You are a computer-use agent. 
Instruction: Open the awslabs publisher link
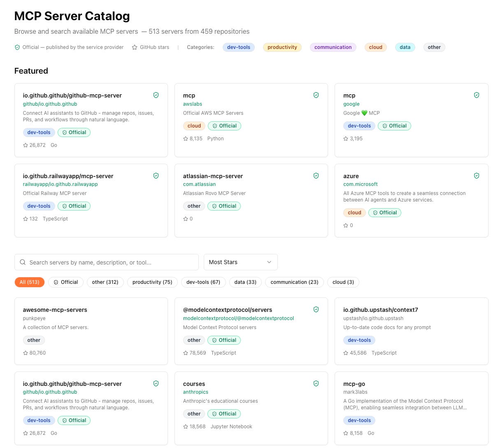[x=193, y=104]
